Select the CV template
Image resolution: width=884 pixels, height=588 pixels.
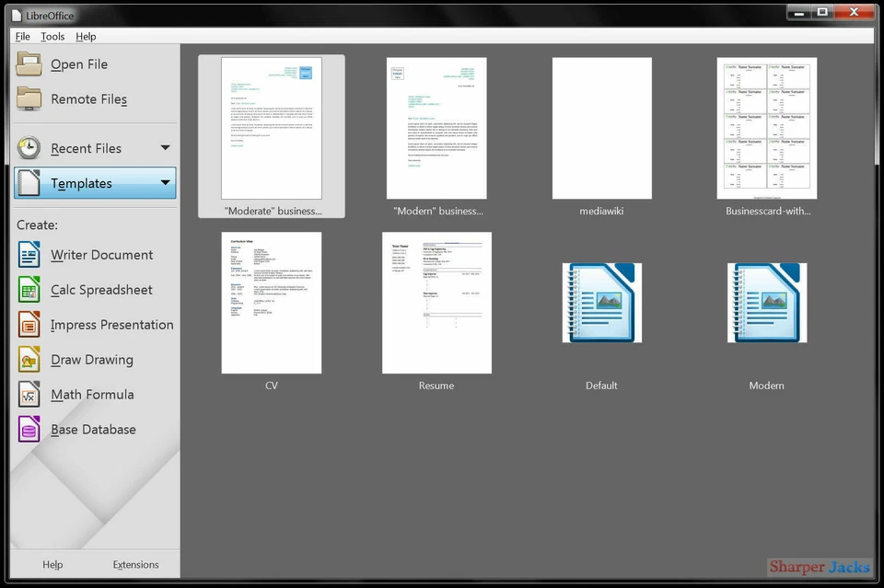coord(271,303)
